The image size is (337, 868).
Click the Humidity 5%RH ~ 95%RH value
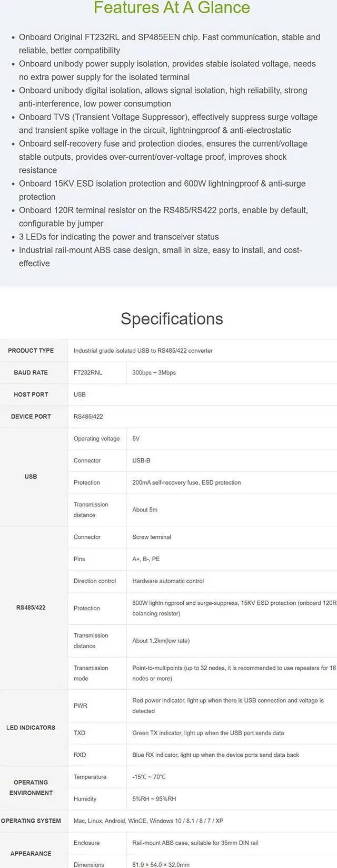[154, 799]
